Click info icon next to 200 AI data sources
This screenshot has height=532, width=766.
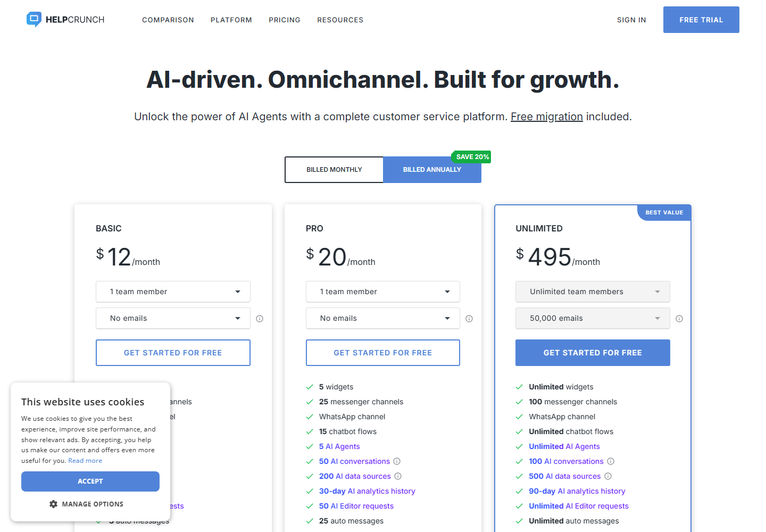398,476
